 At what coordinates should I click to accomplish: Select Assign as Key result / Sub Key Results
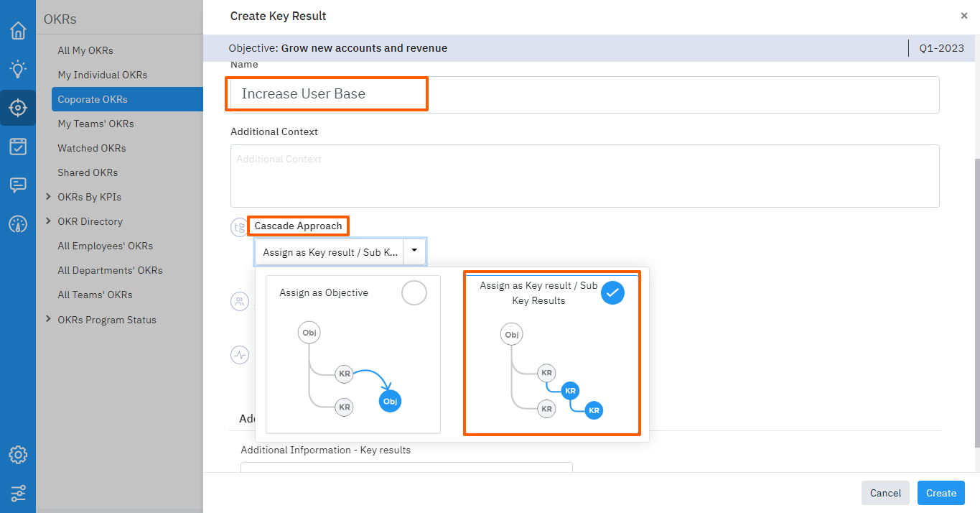[x=612, y=293]
